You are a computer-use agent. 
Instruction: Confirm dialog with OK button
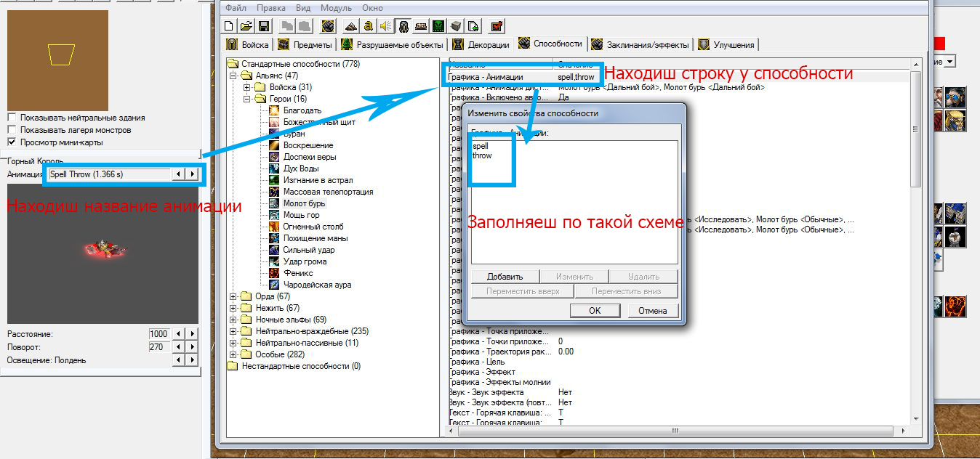[x=595, y=310]
